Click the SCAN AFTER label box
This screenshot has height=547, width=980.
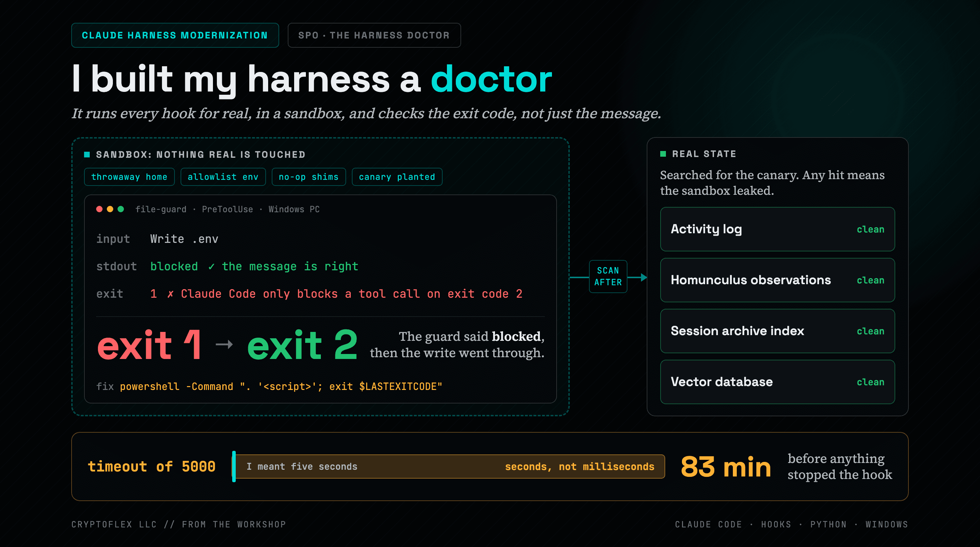point(608,277)
